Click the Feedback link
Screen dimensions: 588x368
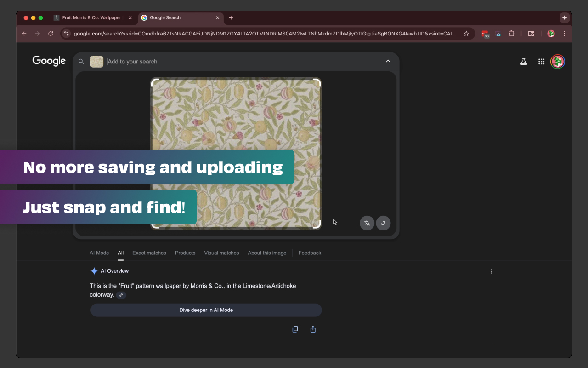pyautogui.click(x=310, y=253)
